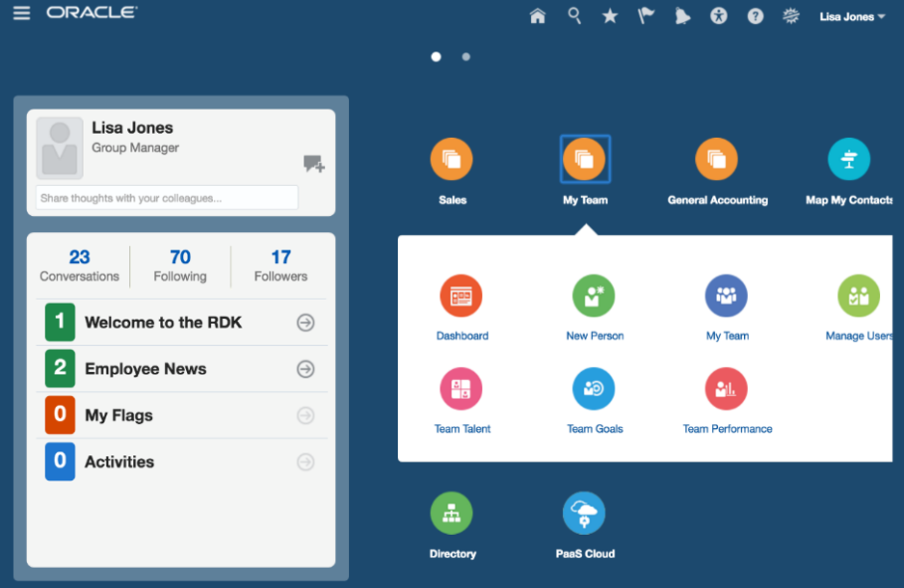The image size is (904, 588).
Task: Open the 23 Conversations count
Action: point(80,266)
